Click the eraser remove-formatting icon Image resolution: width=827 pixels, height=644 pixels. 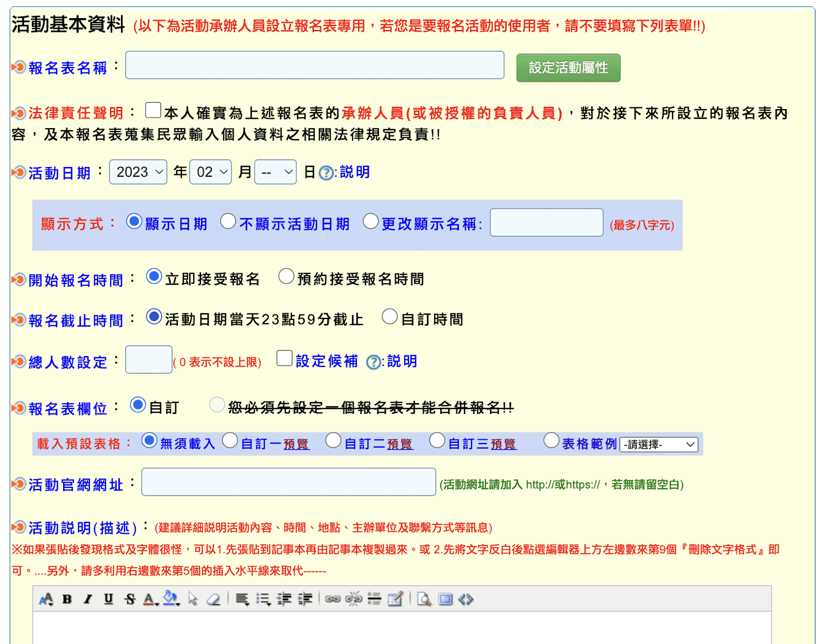213,599
